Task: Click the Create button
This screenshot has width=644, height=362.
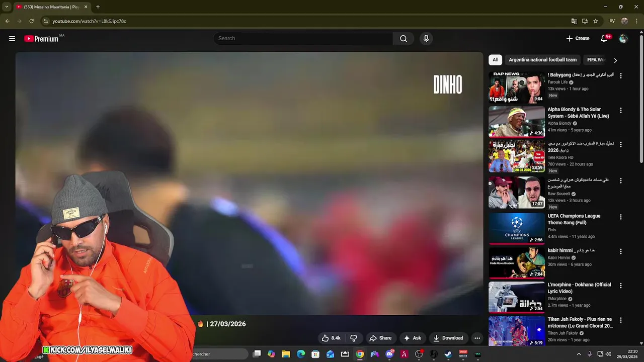Action: tap(578, 39)
